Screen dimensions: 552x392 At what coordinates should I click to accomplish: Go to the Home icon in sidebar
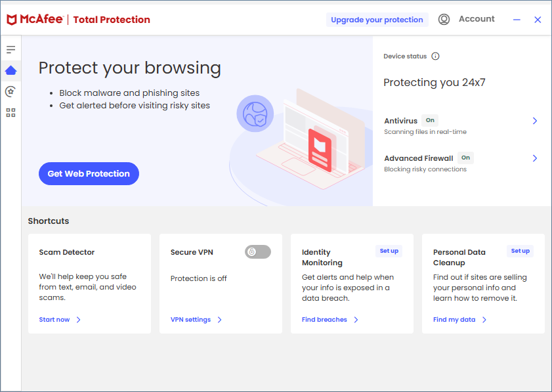pos(11,70)
